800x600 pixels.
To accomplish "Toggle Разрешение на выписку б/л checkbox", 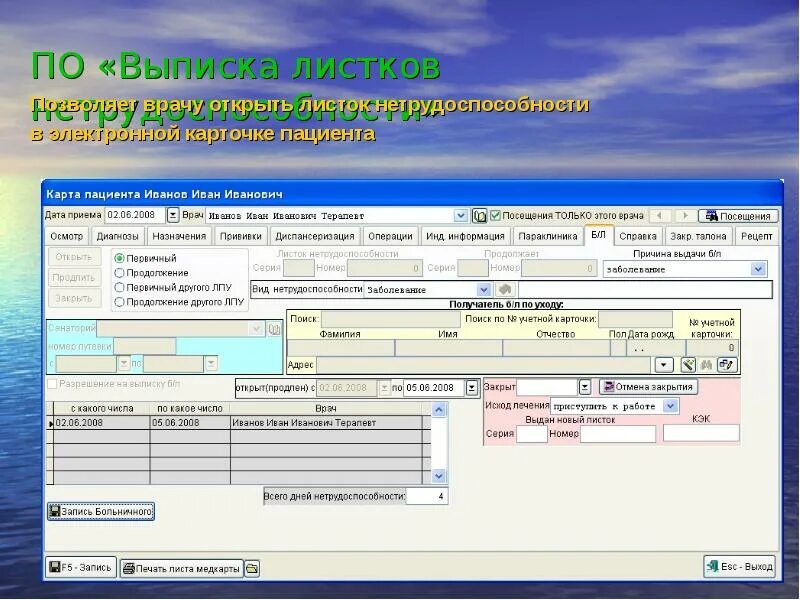I will (52, 384).
